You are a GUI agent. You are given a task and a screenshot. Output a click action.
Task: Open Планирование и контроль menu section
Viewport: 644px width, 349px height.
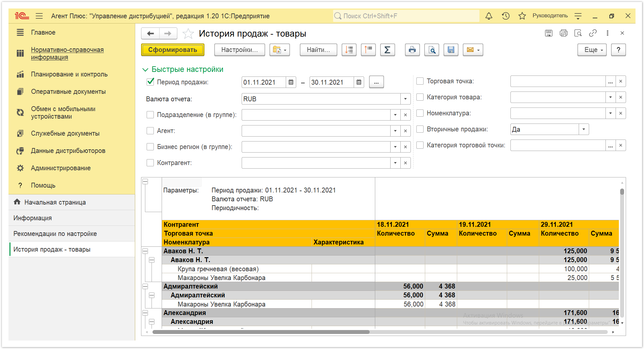(x=69, y=74)
